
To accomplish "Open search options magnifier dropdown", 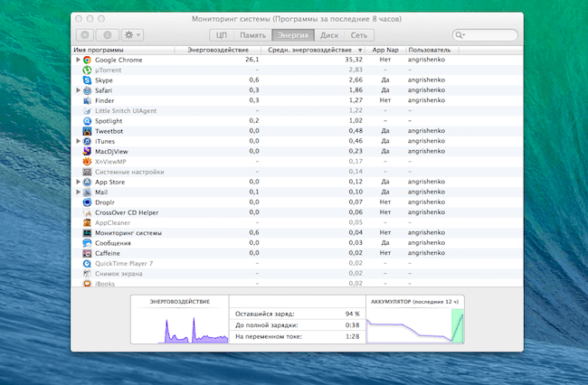I will tap(460, 35).
